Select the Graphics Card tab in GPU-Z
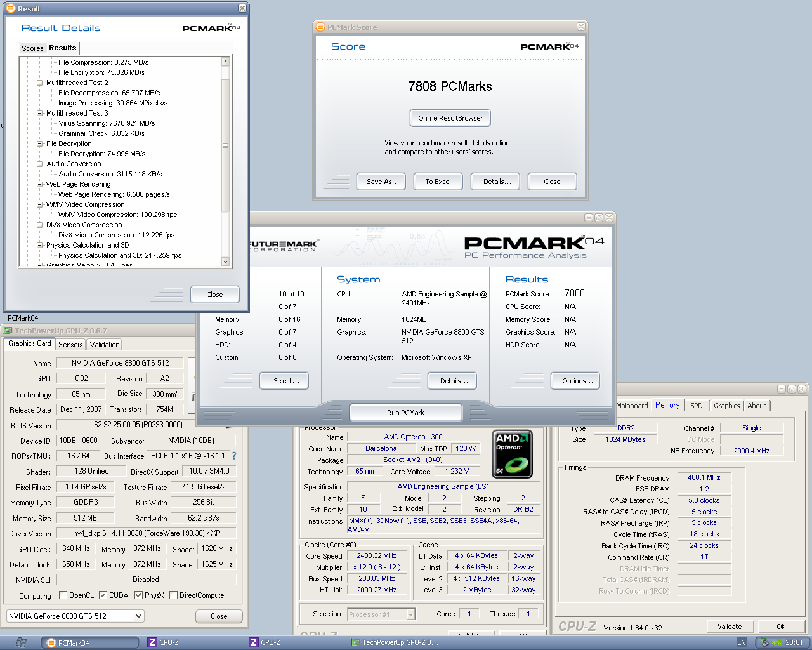Image resolution: width=812 pixels, height=650 pixels. click(29, 343)
